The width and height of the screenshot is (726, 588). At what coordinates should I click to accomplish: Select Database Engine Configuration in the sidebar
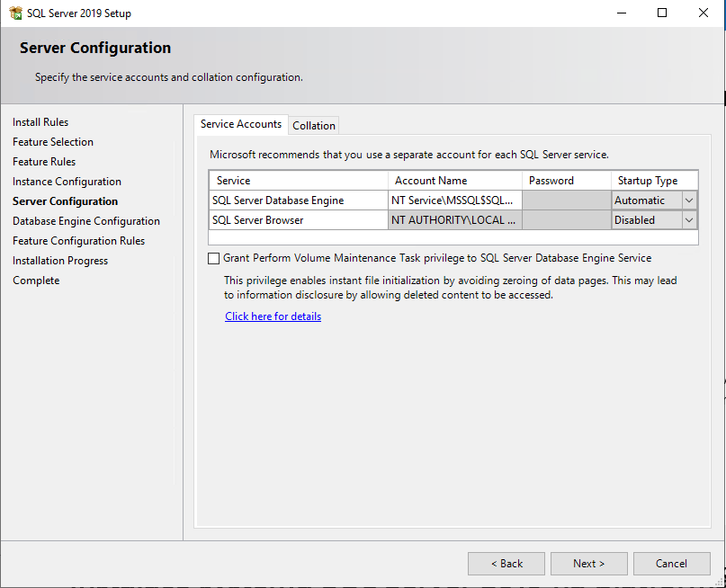point(86,221)
